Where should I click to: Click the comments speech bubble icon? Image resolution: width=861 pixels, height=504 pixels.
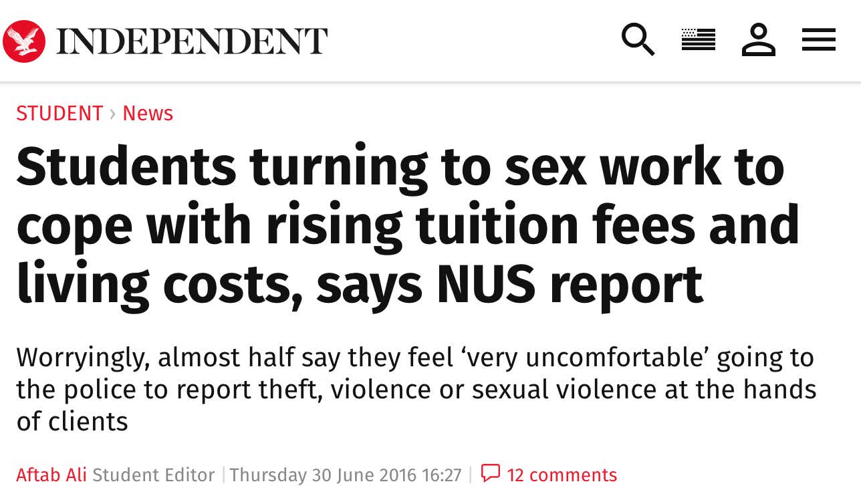[491, 474]
